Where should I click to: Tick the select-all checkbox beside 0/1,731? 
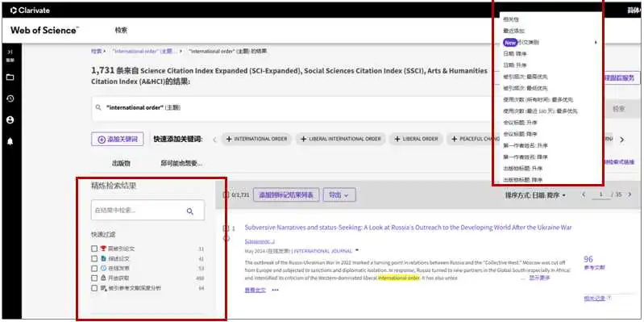click(x=226, y=195)
